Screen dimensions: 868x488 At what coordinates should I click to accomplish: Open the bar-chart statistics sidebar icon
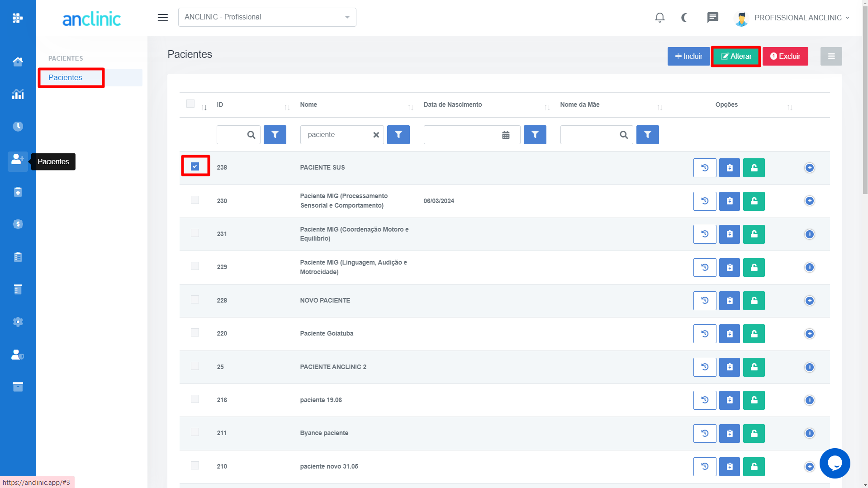[x=18, y=94]
